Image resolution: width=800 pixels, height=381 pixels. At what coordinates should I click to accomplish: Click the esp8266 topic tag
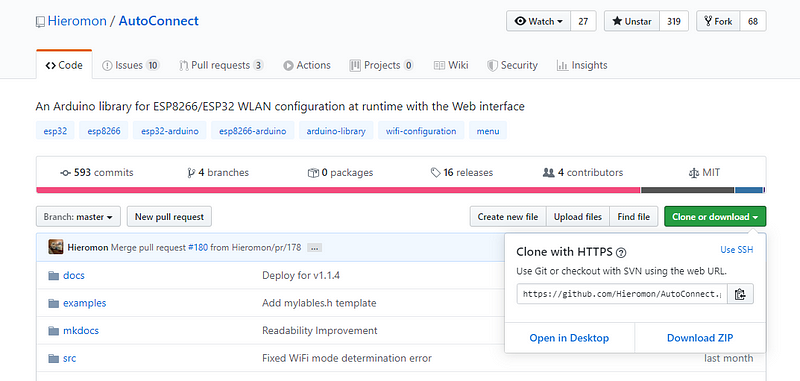[104, 131]
